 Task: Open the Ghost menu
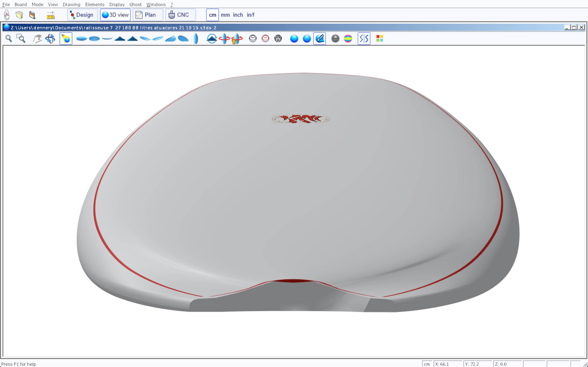coord(135,4)
